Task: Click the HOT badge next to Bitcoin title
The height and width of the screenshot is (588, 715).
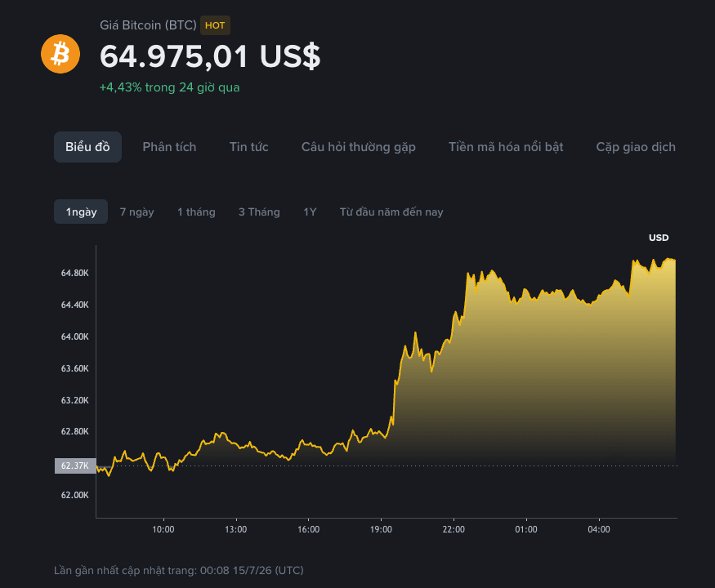Action: pos(215,25)
